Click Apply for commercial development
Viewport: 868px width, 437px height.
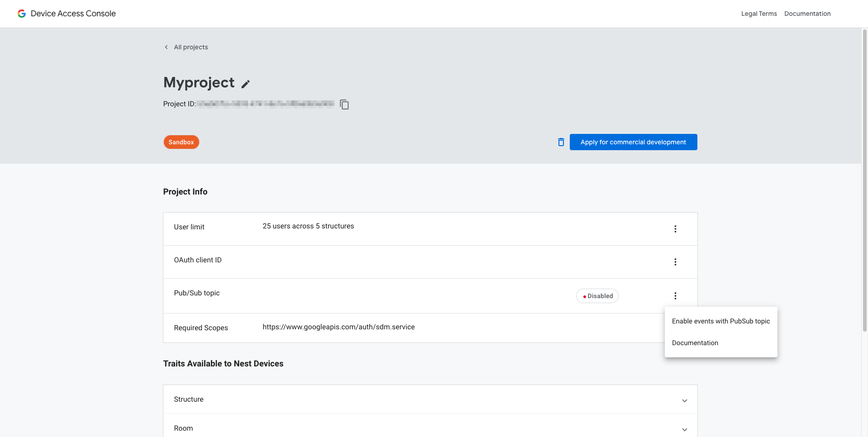pyautogui.click(x=633, y=142)
